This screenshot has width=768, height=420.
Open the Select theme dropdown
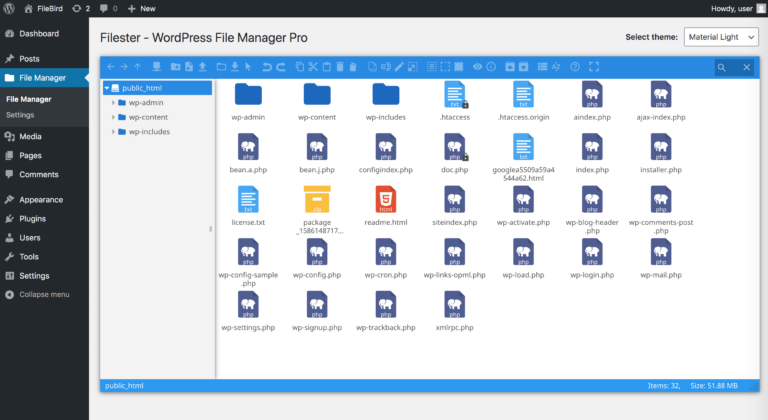point(721,37)
